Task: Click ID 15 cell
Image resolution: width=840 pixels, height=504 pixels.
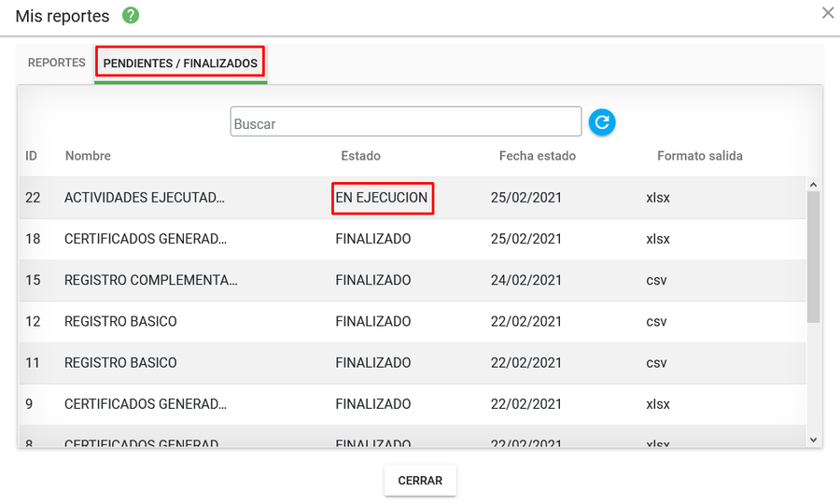Action: point(33,280)
